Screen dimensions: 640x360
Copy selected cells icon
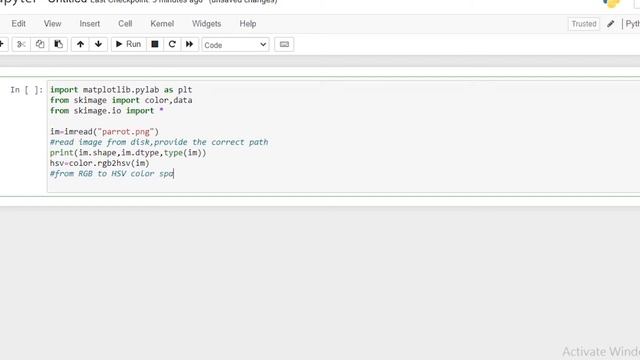(x=40, y=44)
